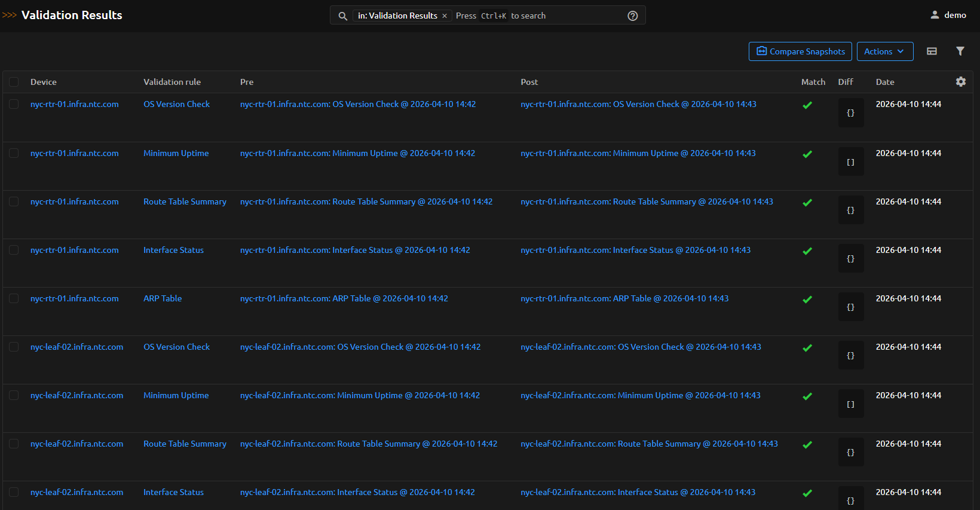Click the Compare Snapshots button

pyautogui.click(x=800, y=51)
